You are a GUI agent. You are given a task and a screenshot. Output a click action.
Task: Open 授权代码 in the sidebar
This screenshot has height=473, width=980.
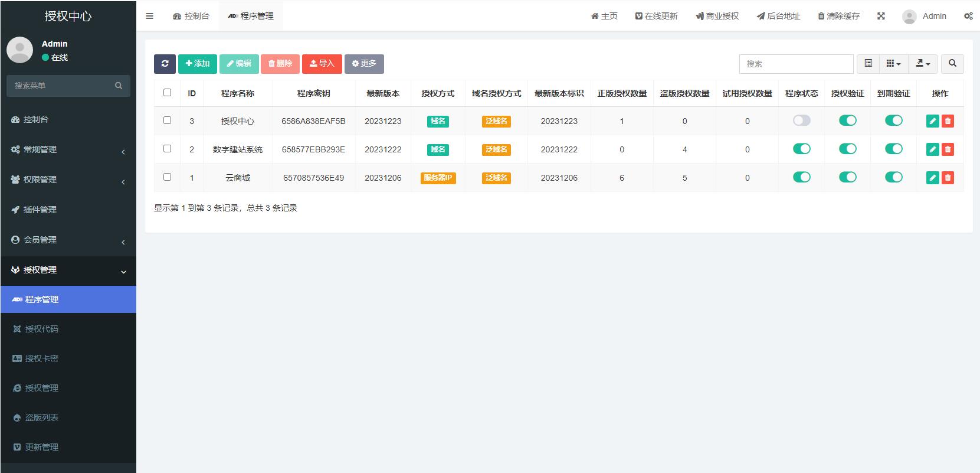coord(68,329)
